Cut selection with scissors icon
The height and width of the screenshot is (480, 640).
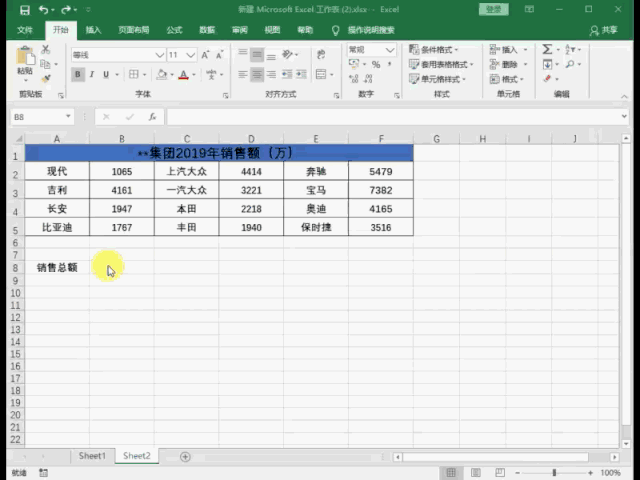pyautogui.click(x=46, y=50)
